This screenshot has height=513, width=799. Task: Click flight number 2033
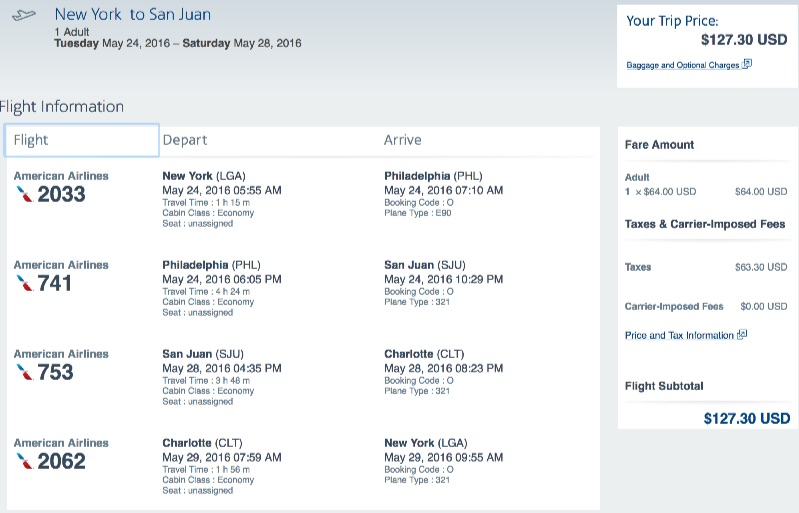point(61,194)
